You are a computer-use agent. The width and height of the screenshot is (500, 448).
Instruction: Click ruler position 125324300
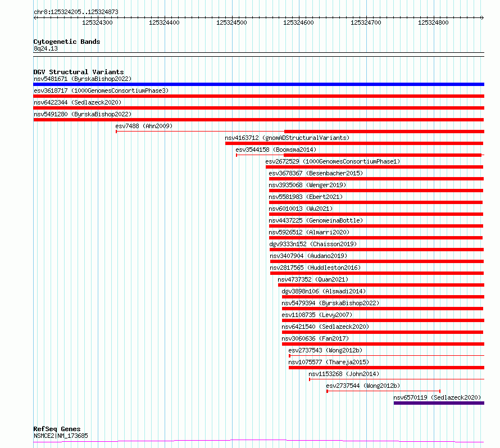point(97,22)
